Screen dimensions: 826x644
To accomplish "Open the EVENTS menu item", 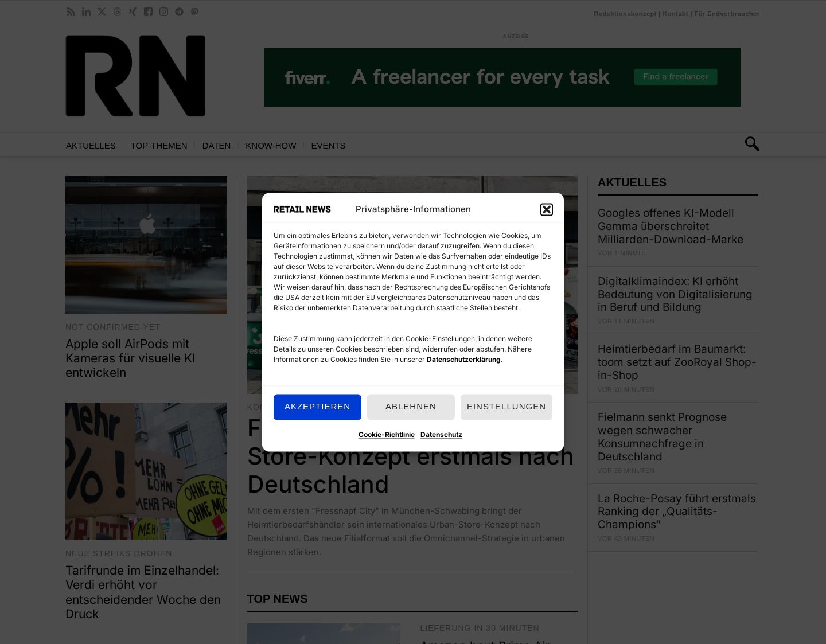I will tap(328, 146).
